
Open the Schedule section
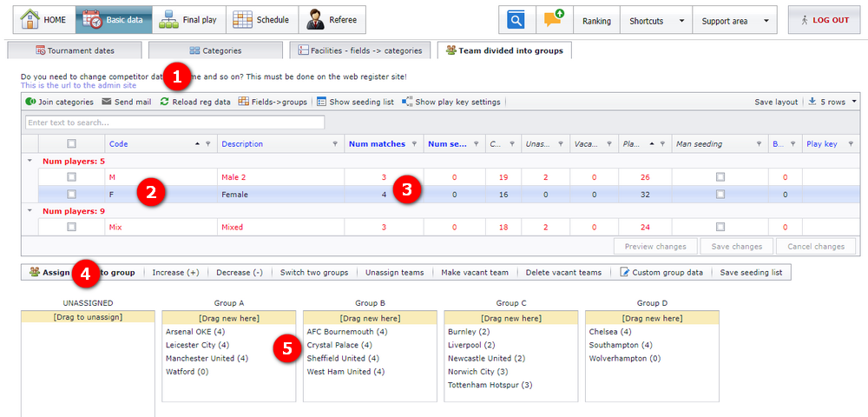click(261, 20)
